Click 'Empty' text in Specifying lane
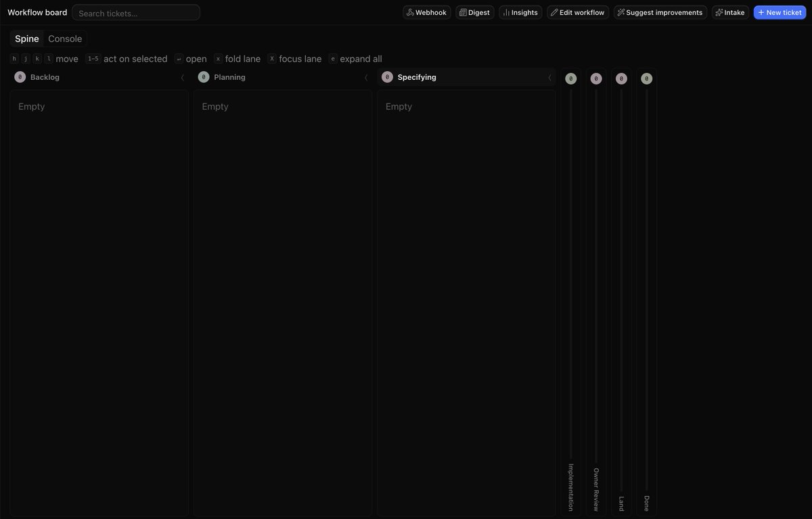This screenshot has height=519, width=812. (x=399, y=106)
